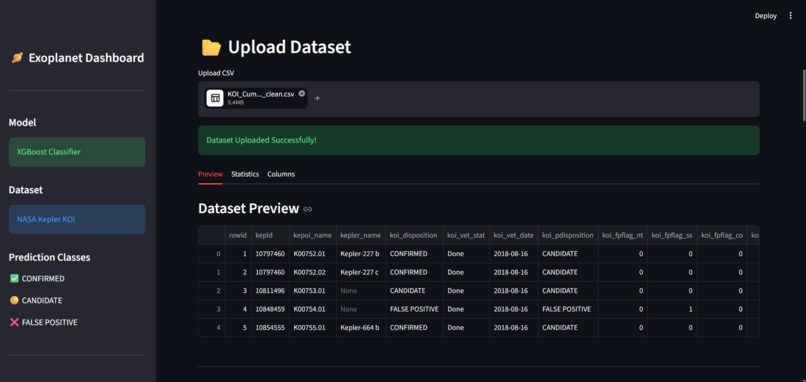The width and height of the screenshot is (806, 382).
Task: Click the koi_fpflag_ss column header
Action: [x=672, y=235]
